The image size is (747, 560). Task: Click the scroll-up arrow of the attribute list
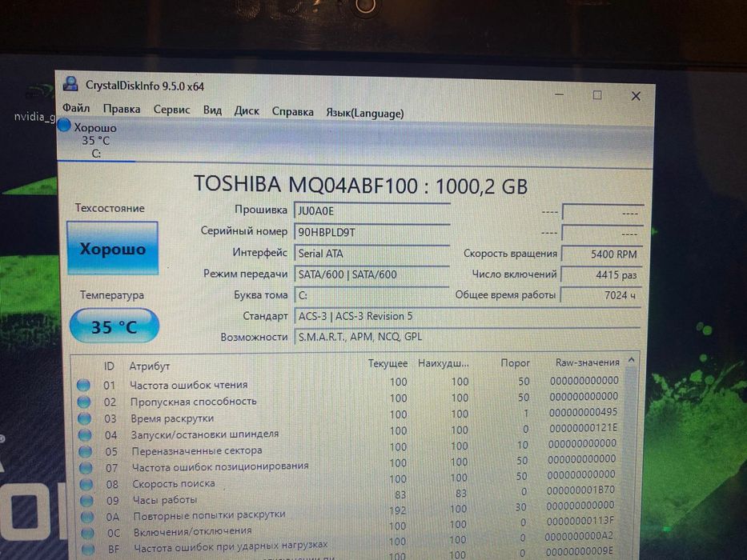point(631,361)
